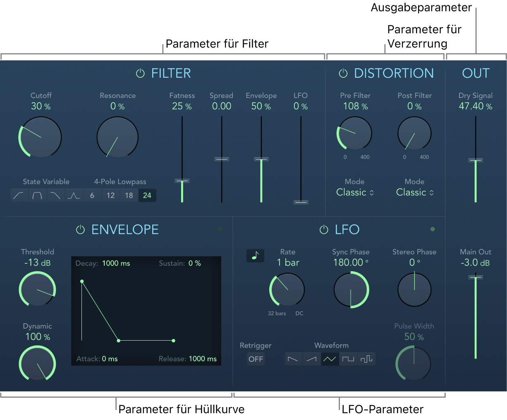Click the Main Out value -3.0 dB
This screenshot has width=507, height=420.
point(476,262)
